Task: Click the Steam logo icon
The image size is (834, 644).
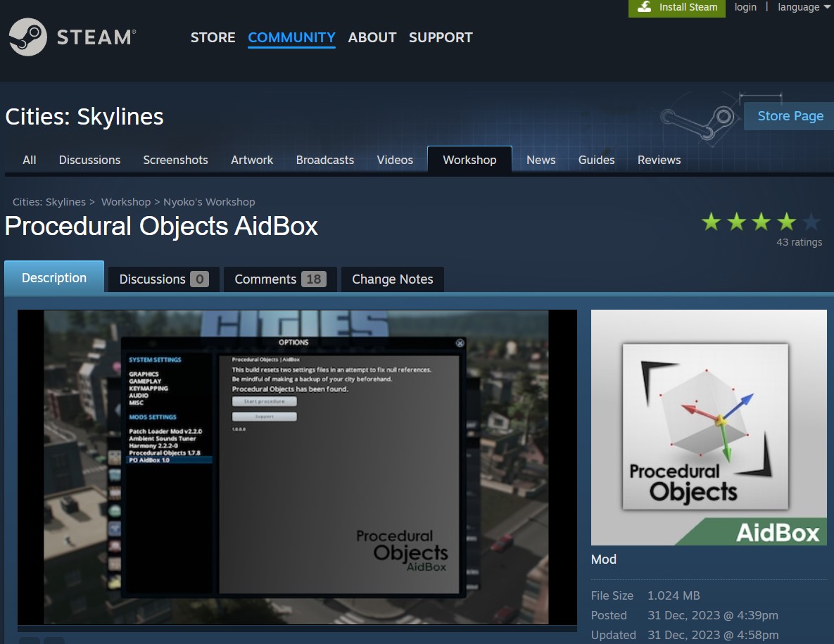Action: [x=27, y=37]
